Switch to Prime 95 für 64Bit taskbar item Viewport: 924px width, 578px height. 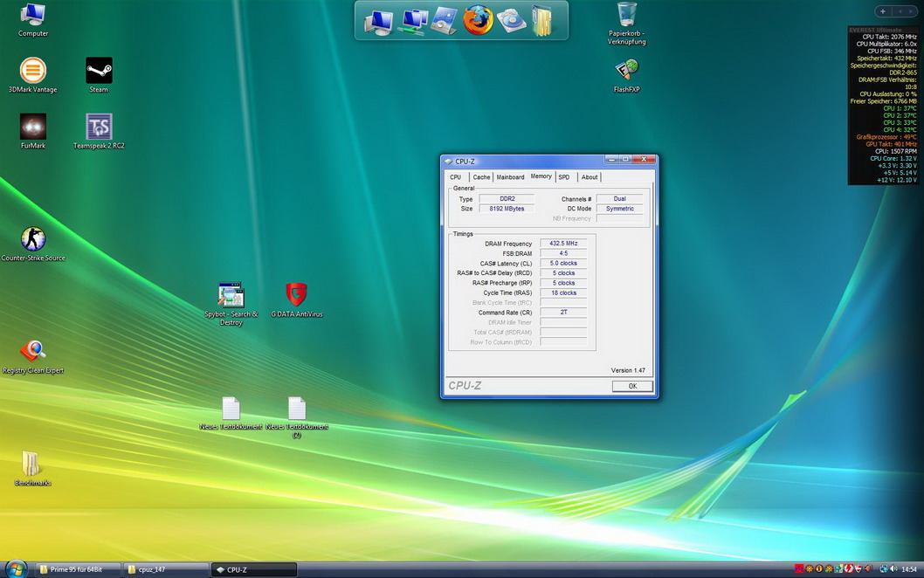(x=76, y=569)
